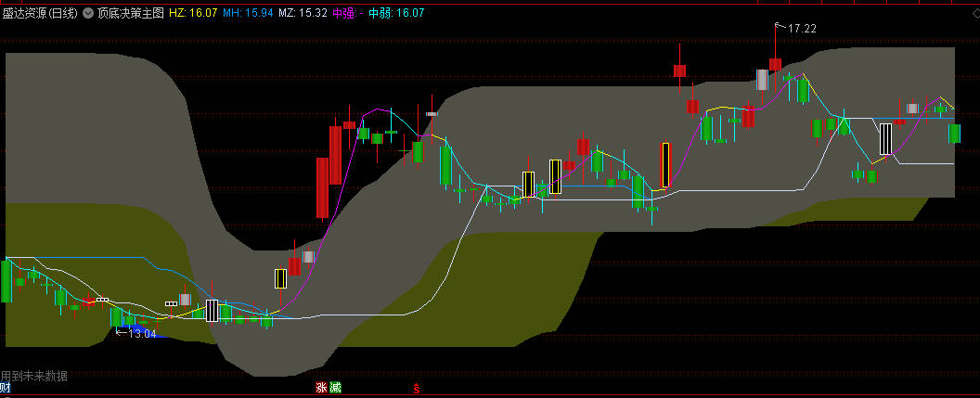This screenshot has width=980, height=398.
Task: Click the blue MH: 15.94 value
Action: click(x=248, y=12)
